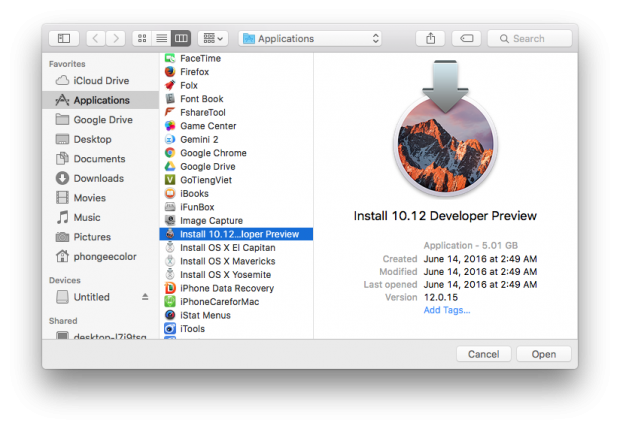Toggle the sidebar visibility button
620x429 pixels.
click(64, 38)
